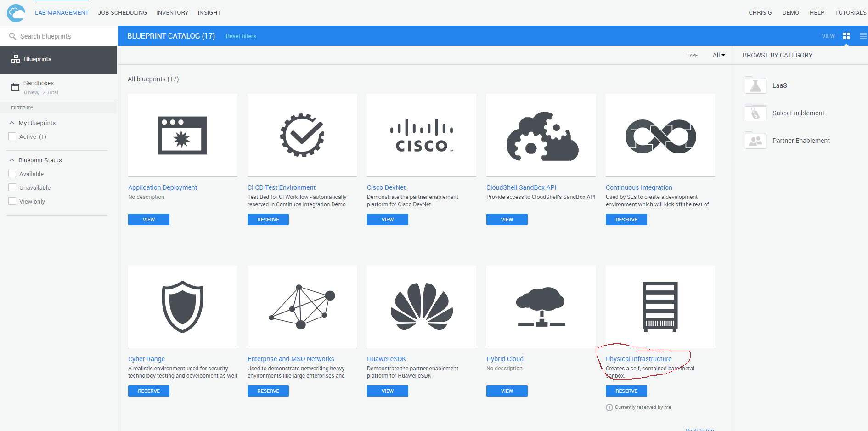Open the Inventory tab
This screenshot has height=431, width=868.
pyautogui.click(x=172, y=13)
